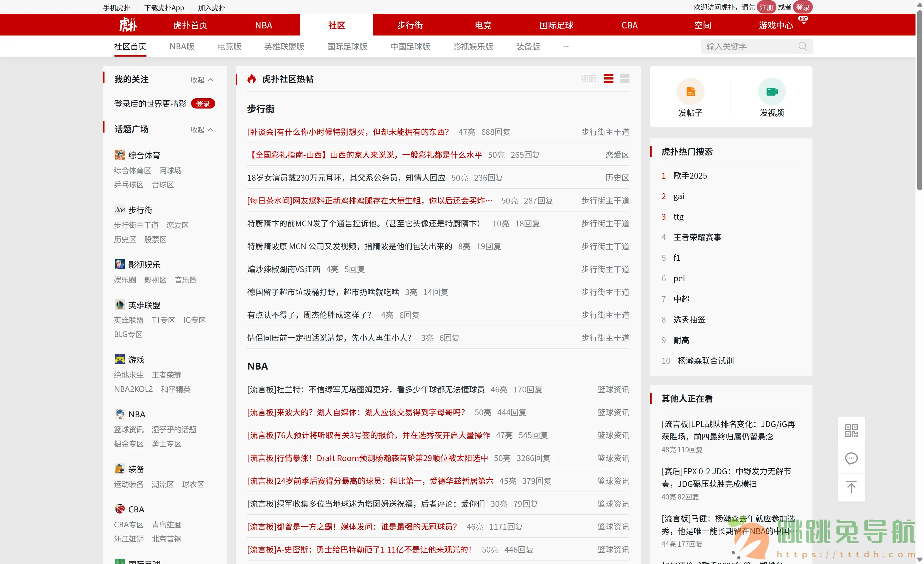Click the CBA basketball icon in the sidebar

pyautogui.click(x=120, y=509)
